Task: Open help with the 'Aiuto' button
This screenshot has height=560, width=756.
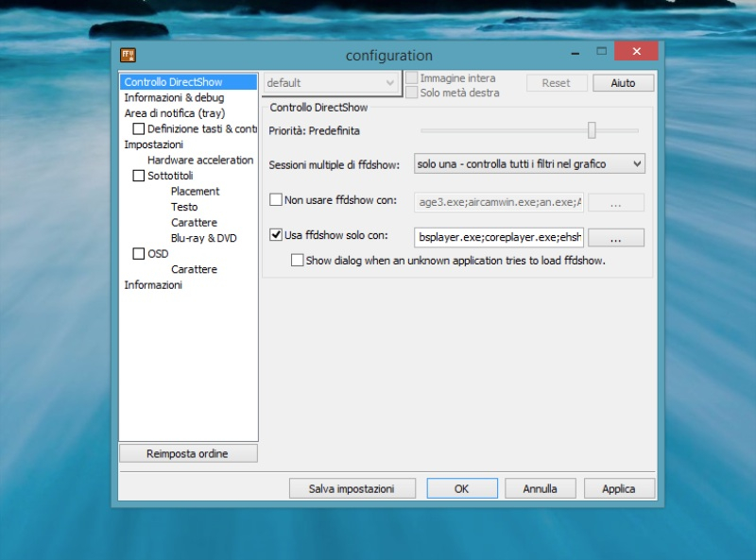Action: coord(623,83)
